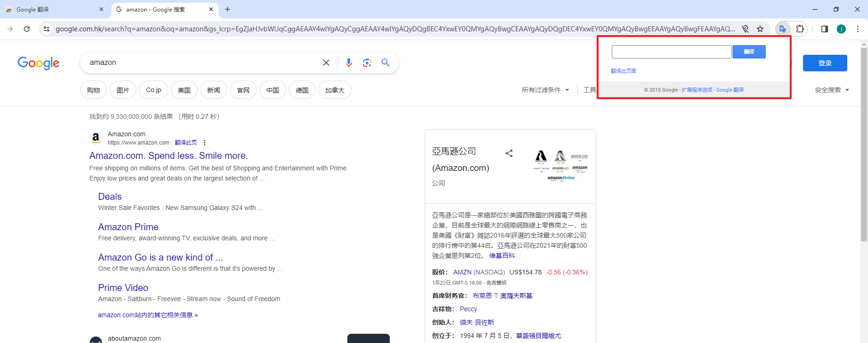Bookmark this page with the star icon
This screenshot has width=868, height=343.
tap(760, 29)
